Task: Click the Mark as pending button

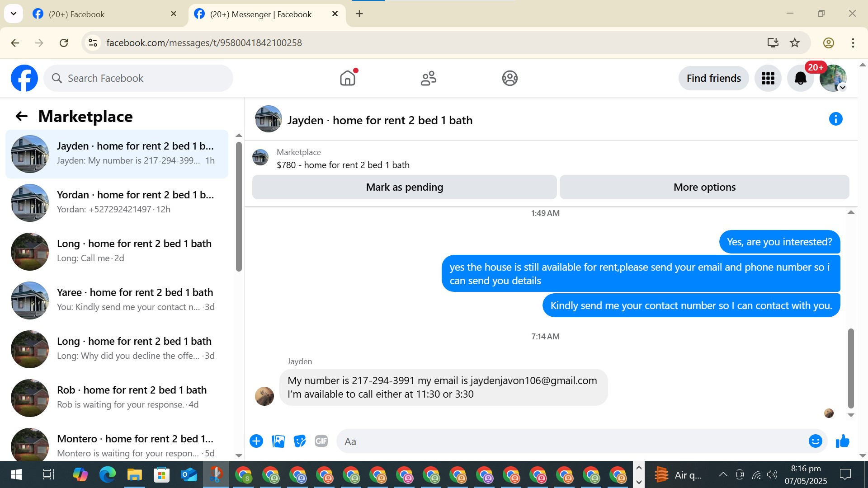Action: [404, 187]
